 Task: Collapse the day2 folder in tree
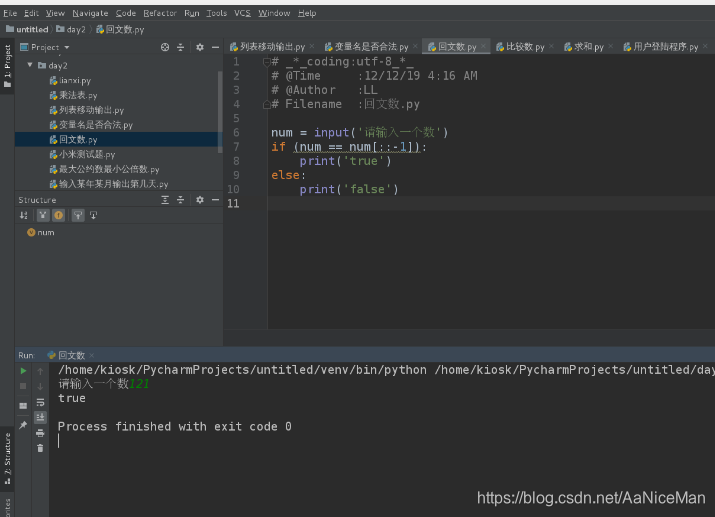(x=30, y=65)
